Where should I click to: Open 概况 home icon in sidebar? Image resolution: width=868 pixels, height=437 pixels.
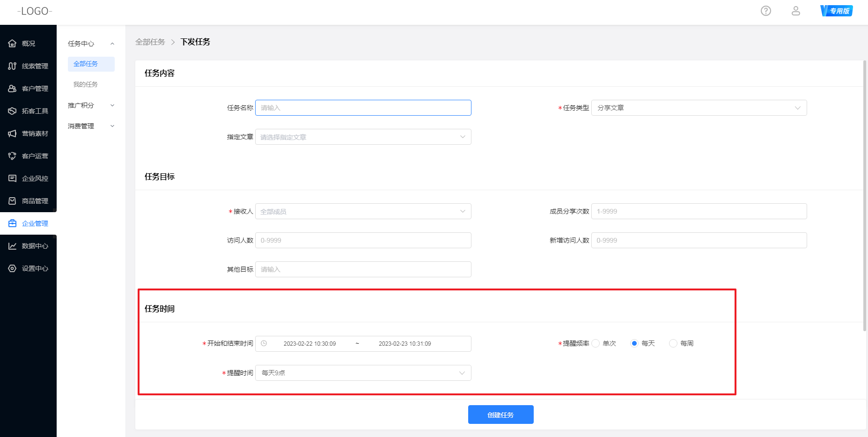[13, 44]
